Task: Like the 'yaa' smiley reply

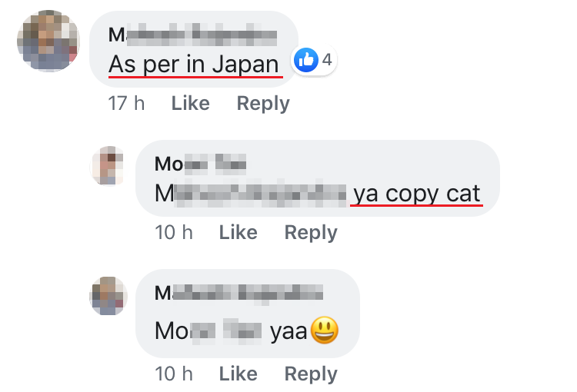Action: point(238,374)
